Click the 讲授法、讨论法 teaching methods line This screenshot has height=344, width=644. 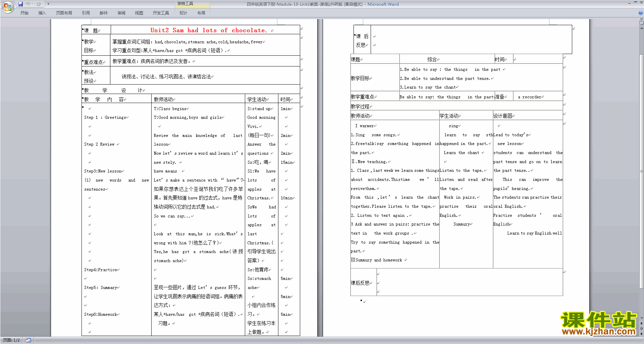click(166, 77)
